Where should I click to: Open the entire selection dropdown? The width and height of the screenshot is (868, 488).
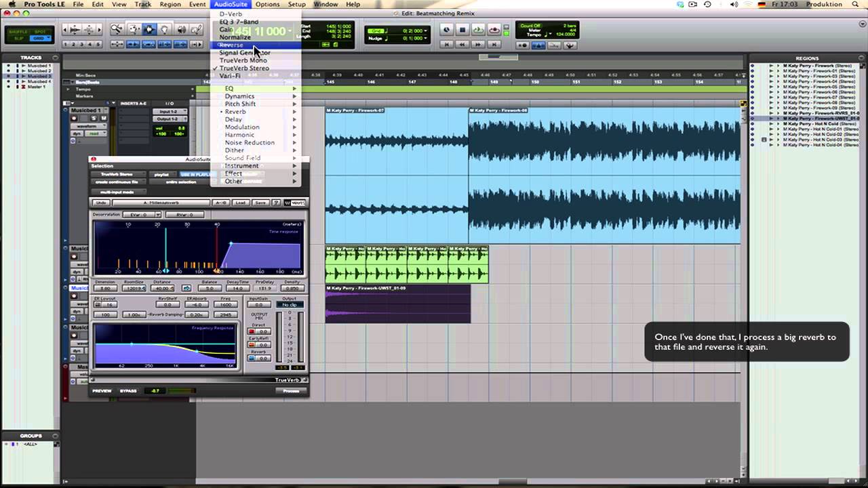tap(182, 182)
